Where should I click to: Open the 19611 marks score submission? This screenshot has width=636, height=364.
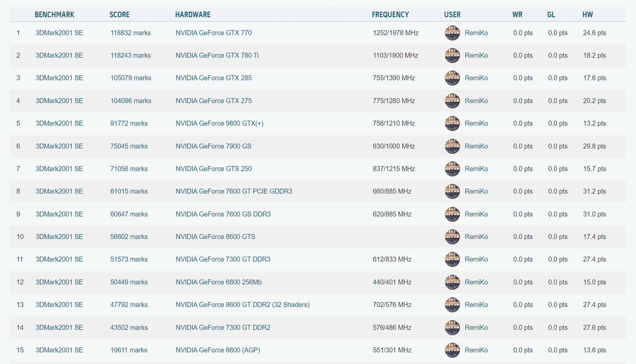[x=129, y=350]
